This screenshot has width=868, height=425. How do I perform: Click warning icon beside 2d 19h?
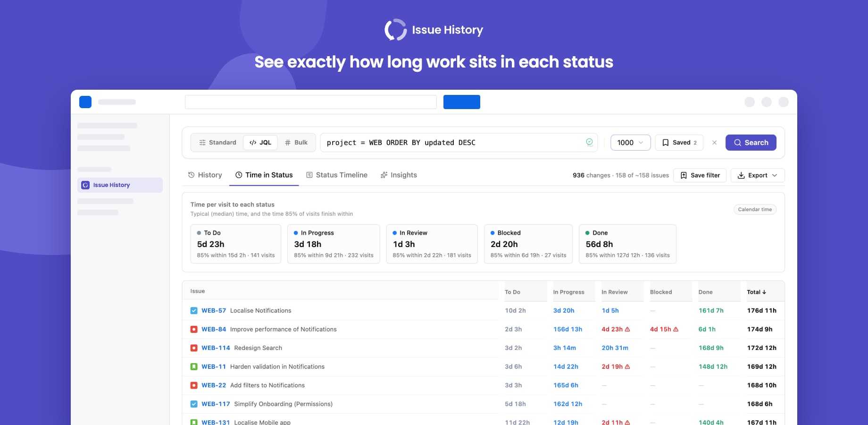pyautogui.click(x=627, y=366)
